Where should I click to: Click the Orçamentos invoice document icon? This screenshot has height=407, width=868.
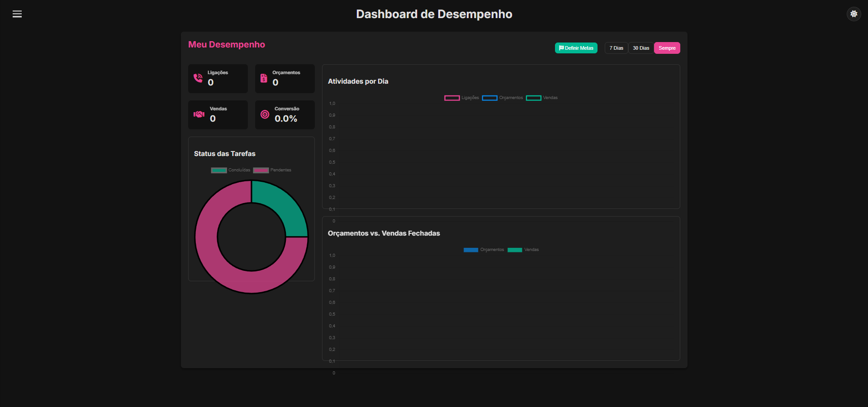(264, 78)
